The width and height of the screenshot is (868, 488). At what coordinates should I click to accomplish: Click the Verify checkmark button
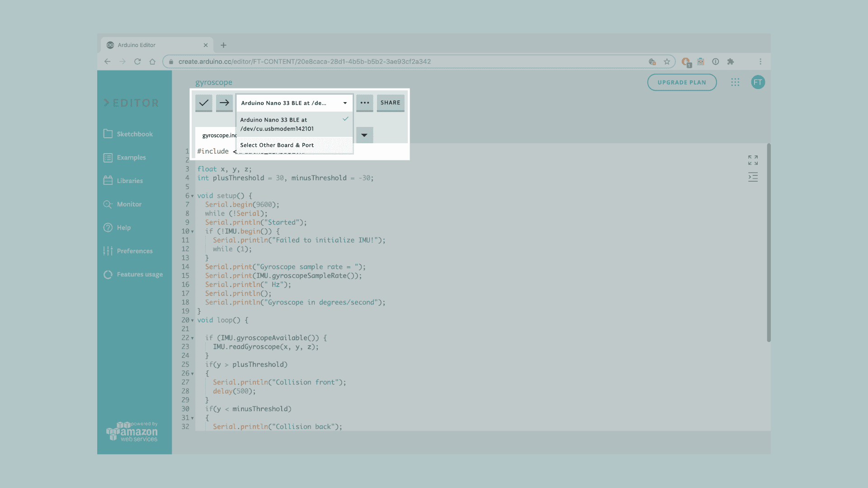tap(203, 103)
